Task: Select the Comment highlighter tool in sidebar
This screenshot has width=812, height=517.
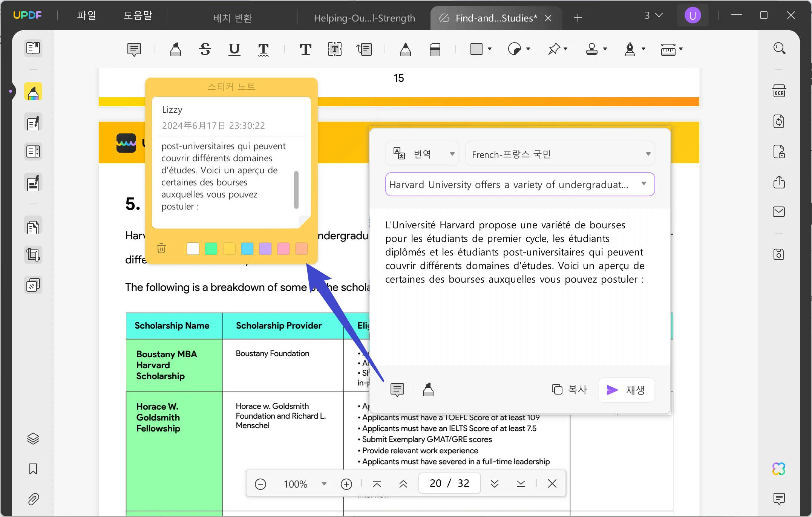Action: pyautogui.click(x=33, y=92)
